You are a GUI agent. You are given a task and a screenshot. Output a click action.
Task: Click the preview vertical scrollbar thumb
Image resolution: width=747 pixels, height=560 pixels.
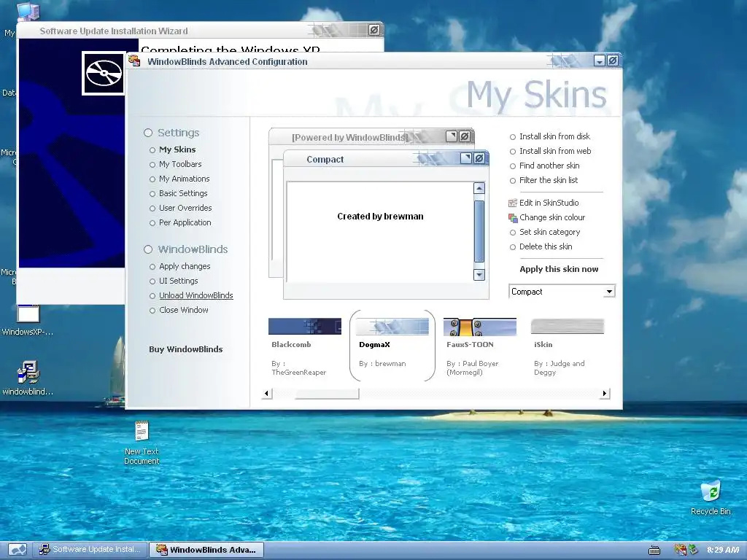[x=479, y=231]
